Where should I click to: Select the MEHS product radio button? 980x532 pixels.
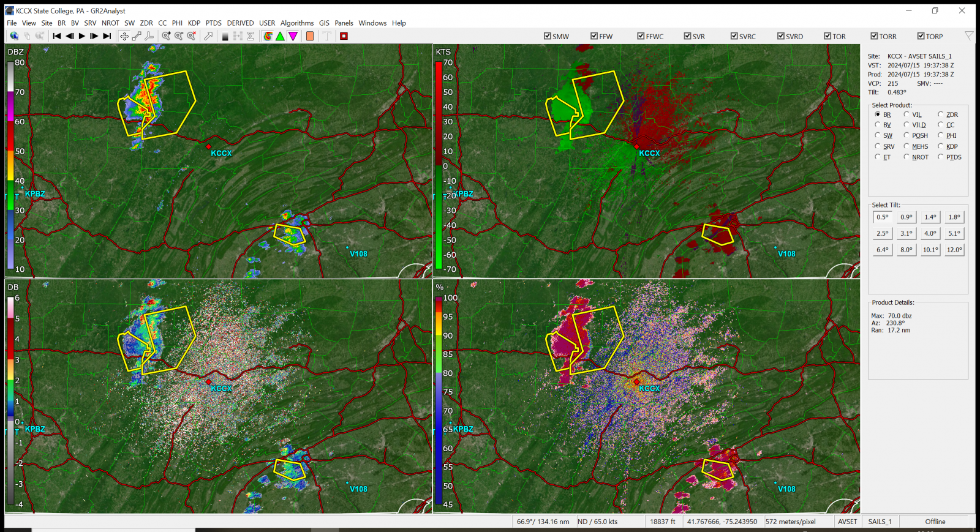click(x=907, y=146)
